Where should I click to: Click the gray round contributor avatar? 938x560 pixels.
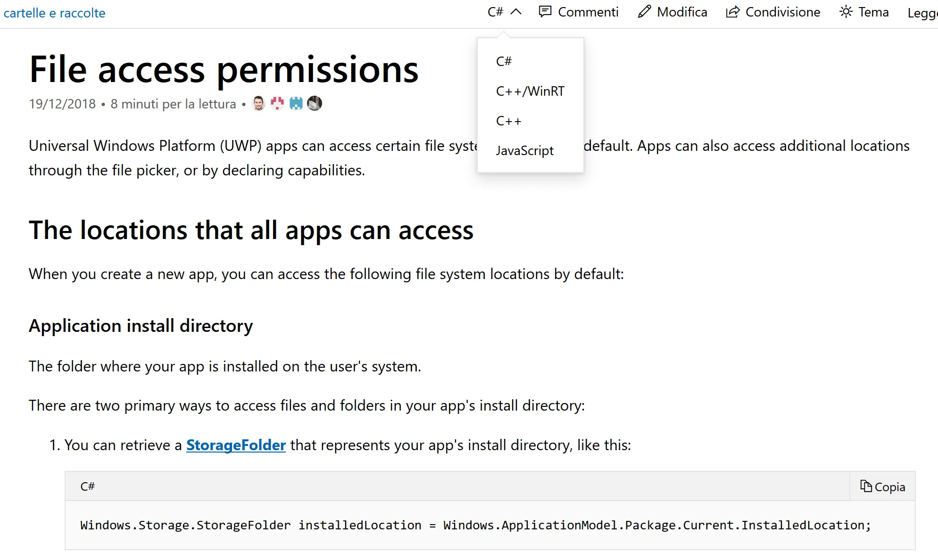click(315, 103)
